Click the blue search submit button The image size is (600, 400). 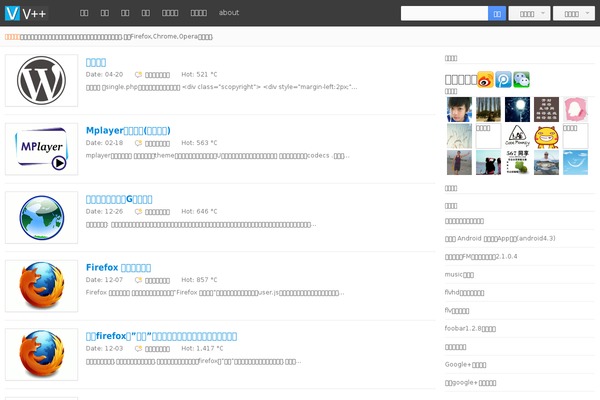tap(497, 13)
